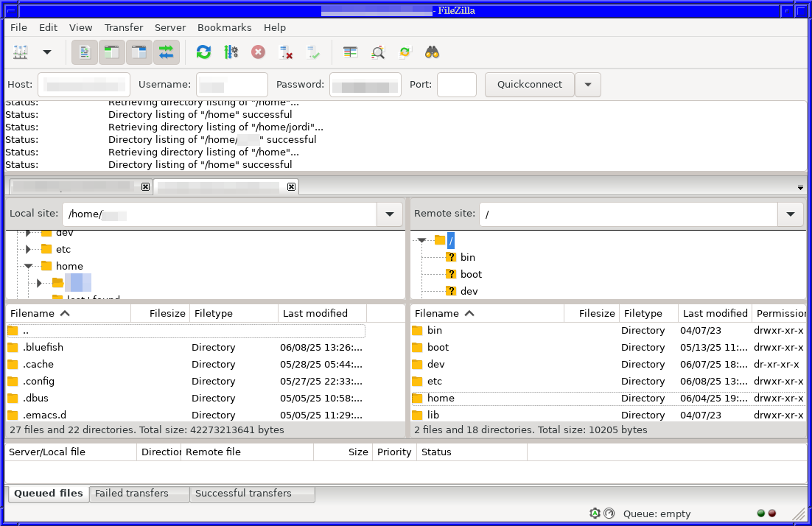The height and width of the screenshot is (526, 812).
Task: Refresh the file and folder lists
Action: coord(203,52)
